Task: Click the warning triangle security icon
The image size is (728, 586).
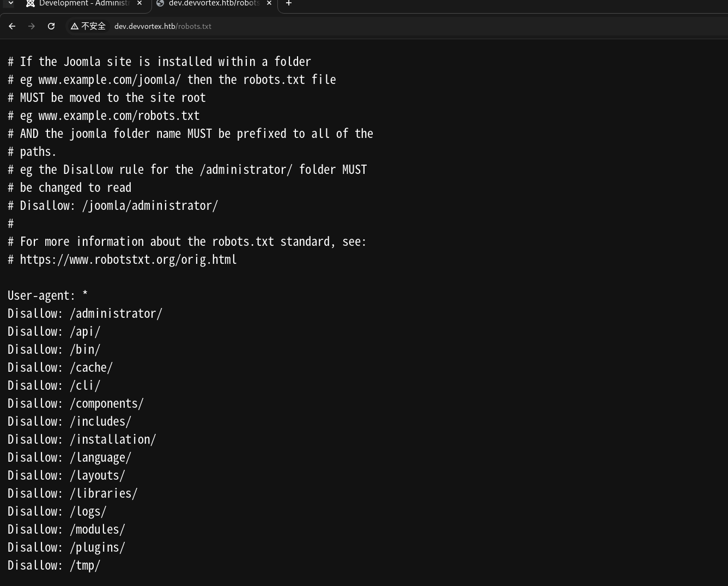Action: pos(75,26)
